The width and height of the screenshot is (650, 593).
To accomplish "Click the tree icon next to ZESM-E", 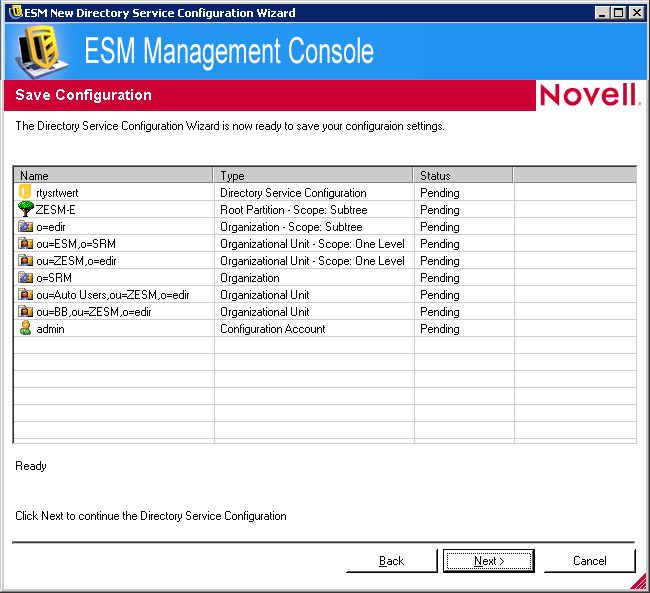I will coord(25,209).
